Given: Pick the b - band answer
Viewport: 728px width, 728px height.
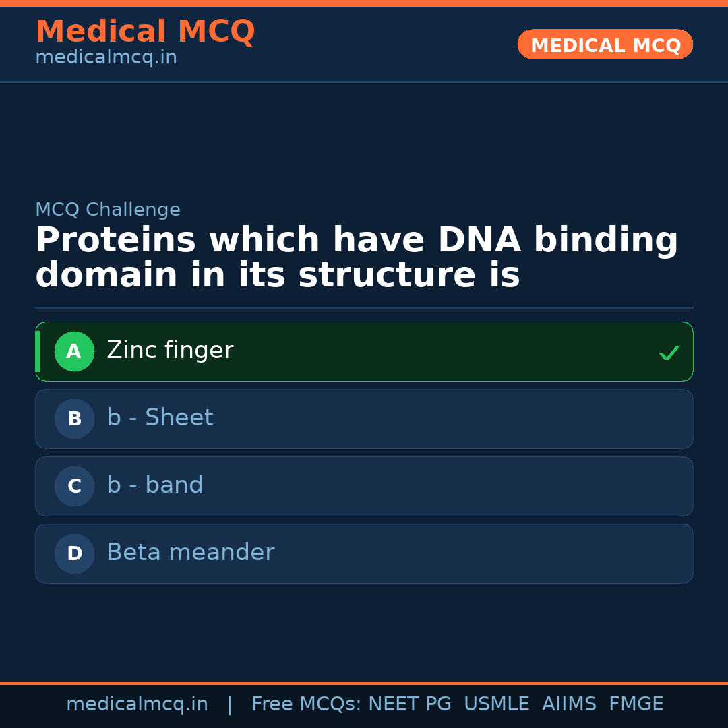Looking at the screenshot, I should click(155, 485).
